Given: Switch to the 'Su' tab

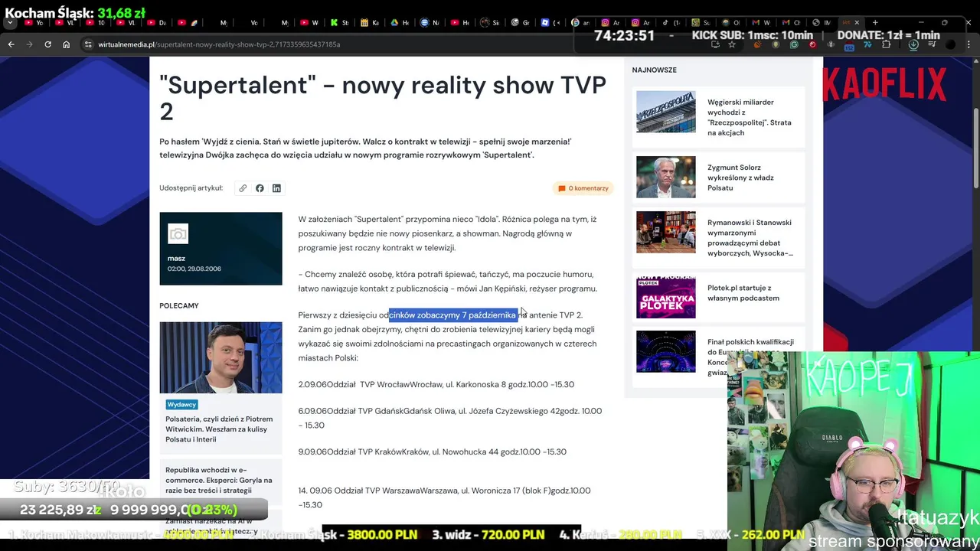Looking at the screenshot, I should click(x=700, y=23).
